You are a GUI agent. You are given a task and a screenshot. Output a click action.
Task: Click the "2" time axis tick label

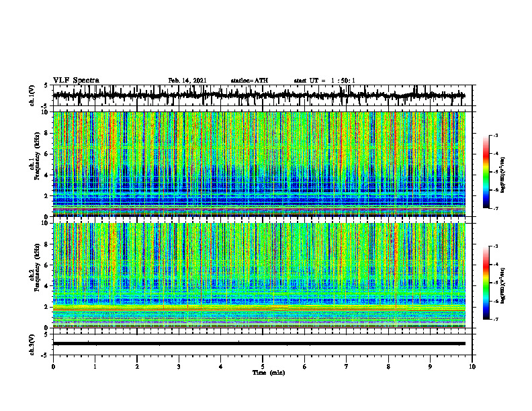click(137, 367)
